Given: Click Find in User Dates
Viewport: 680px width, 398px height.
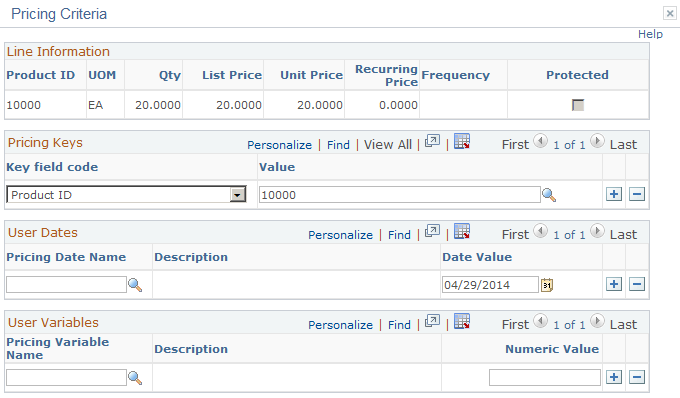Looking at the screenshot, I should (399, 235).
